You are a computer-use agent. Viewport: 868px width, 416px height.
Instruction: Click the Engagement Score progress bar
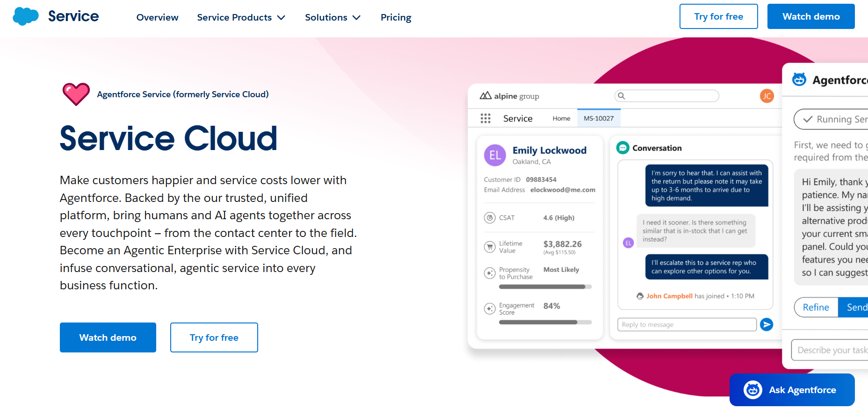pos(545,322)
